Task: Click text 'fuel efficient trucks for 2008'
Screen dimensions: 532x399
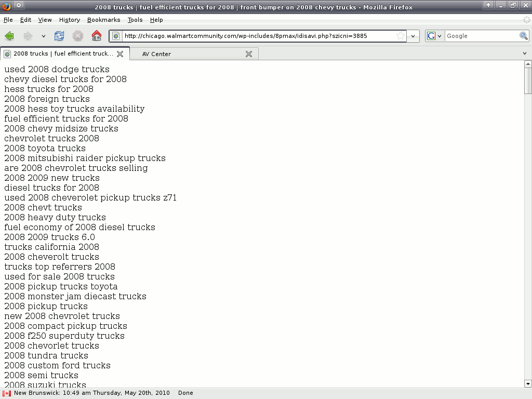Action: coord(66,118)
